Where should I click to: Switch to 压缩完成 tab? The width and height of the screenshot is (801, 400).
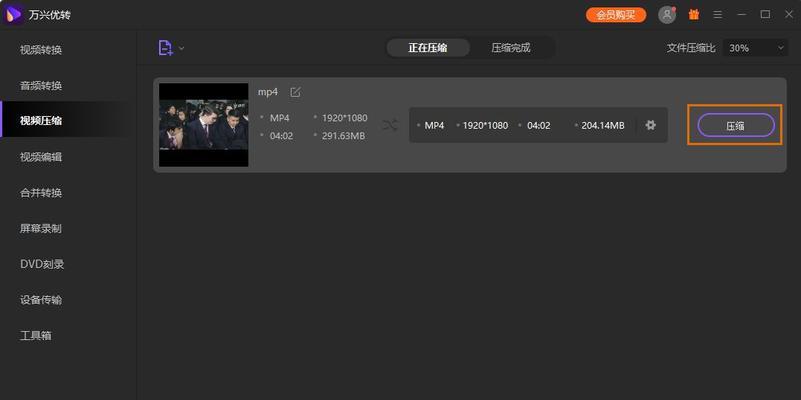pos(511,48)
